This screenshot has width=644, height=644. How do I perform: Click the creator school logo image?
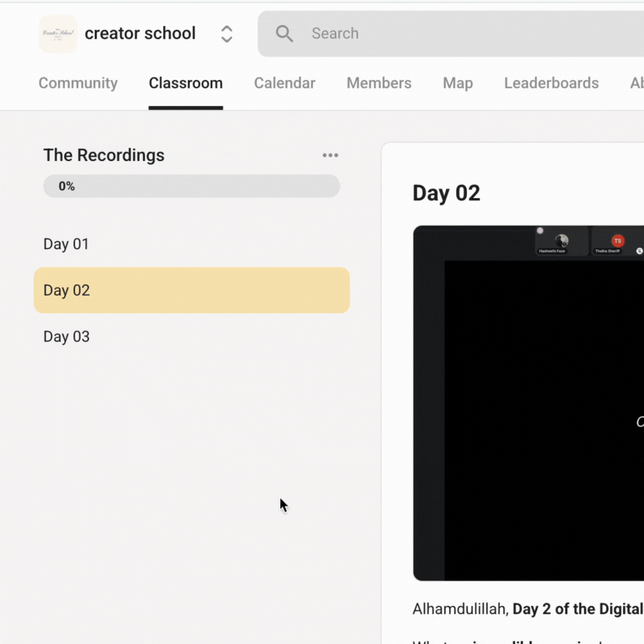click(58, 34)
